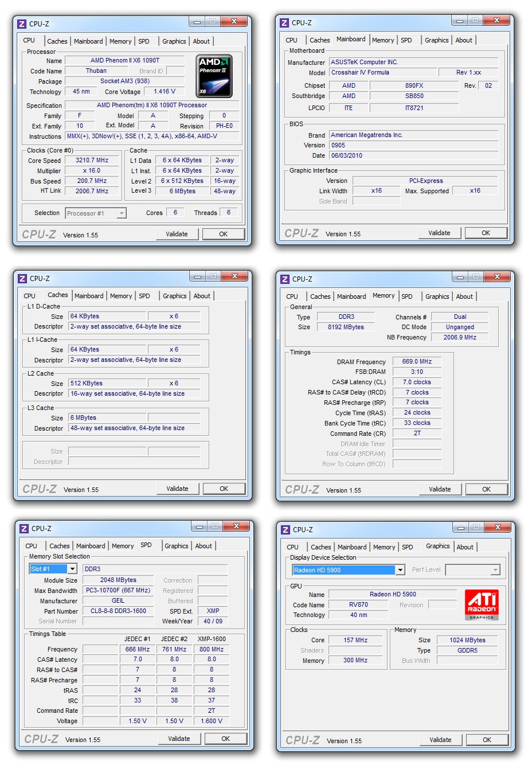Click OK in the Caches tab window
This screenshot has height=765, width=532.
click(x=224, y=489)
